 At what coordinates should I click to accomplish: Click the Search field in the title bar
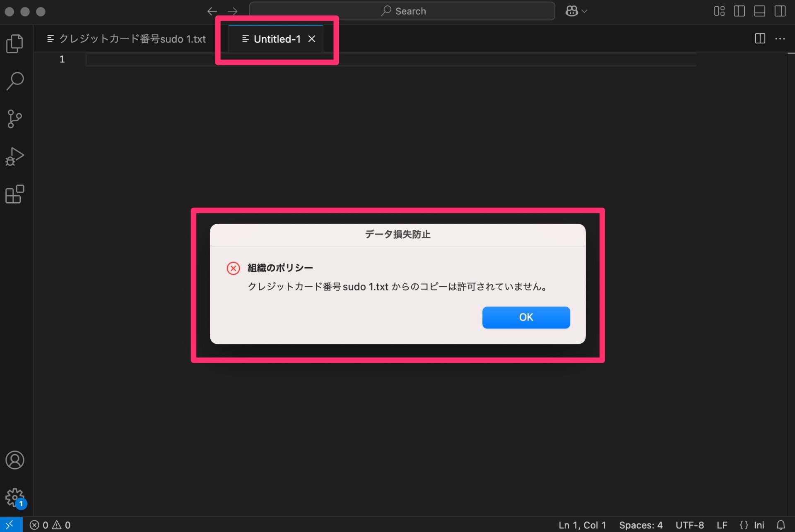(x=402, y=11)
